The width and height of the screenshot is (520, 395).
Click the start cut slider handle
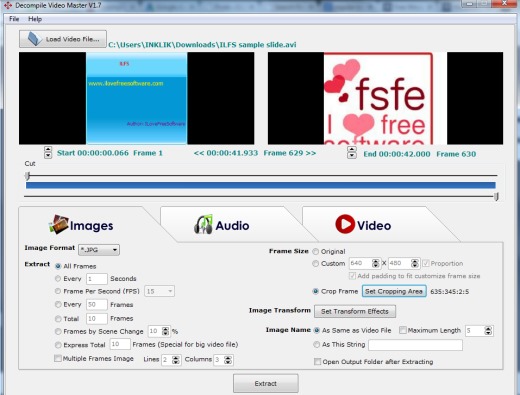[28, 175]
